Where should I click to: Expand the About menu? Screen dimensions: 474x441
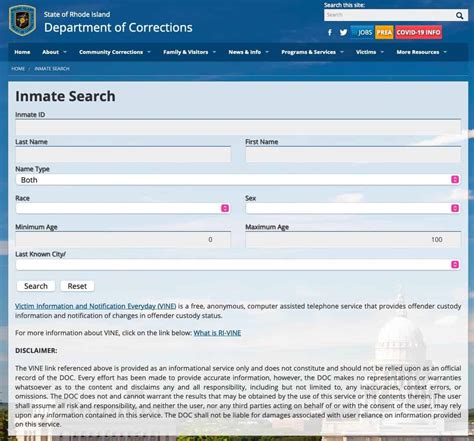[x=54, y=52]
